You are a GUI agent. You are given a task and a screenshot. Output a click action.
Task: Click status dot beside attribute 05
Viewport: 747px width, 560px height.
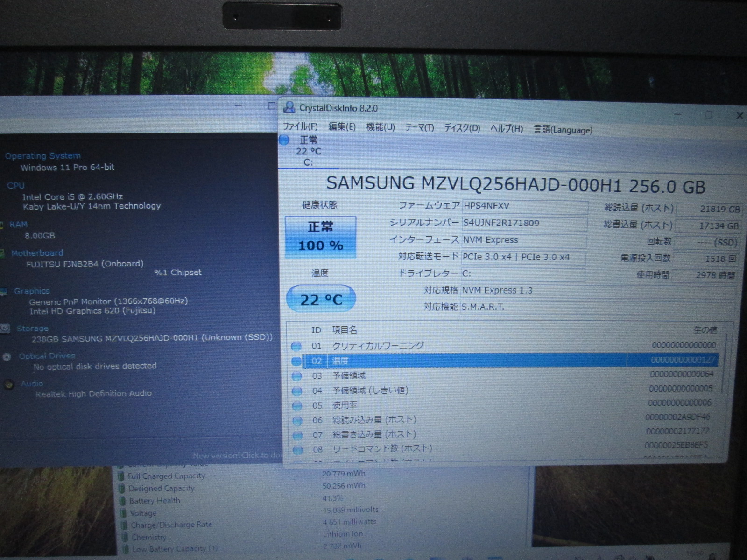(x=297, y=406)
